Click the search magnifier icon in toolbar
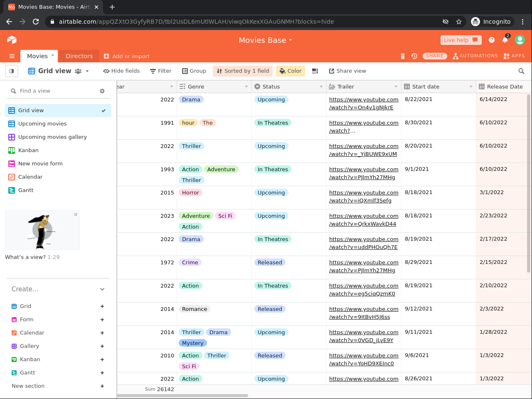Image resolution: width=532 pixels, height=399 pixels. click(x=521, y=71)
